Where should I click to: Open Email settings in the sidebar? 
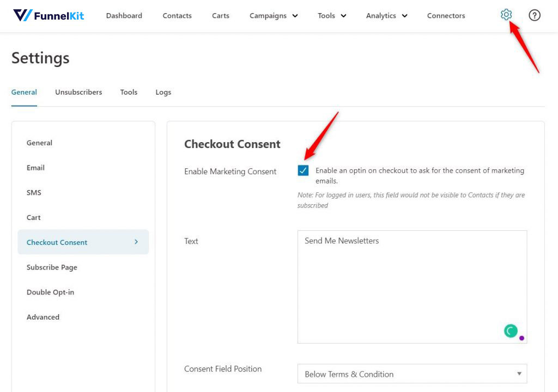pyautogui.click(x=35, y=168)
